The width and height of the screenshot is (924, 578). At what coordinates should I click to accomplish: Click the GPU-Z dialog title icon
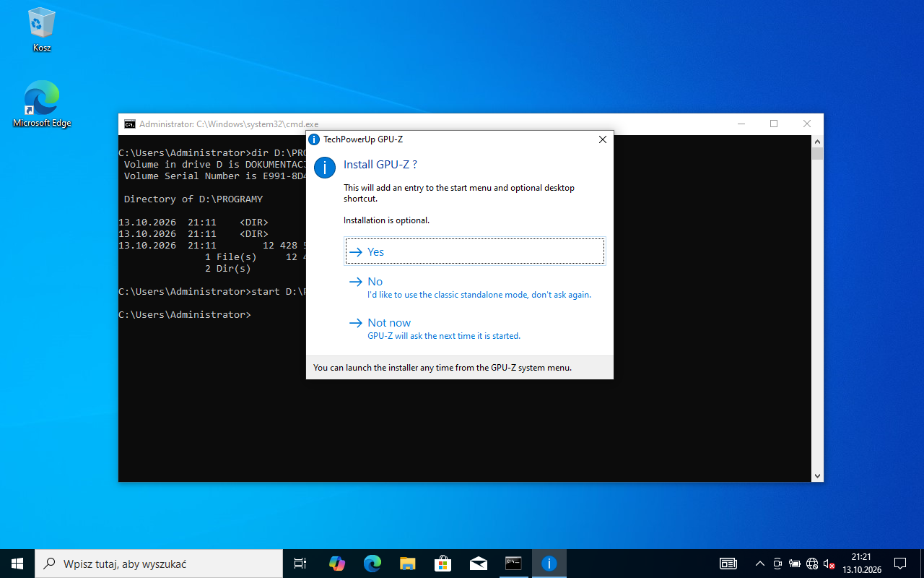(x=314, y=139)
